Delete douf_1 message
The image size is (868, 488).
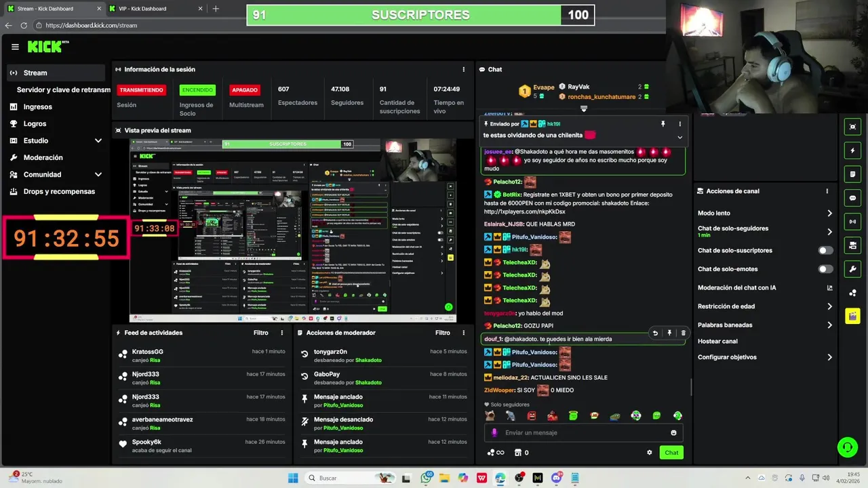point(683,333)
